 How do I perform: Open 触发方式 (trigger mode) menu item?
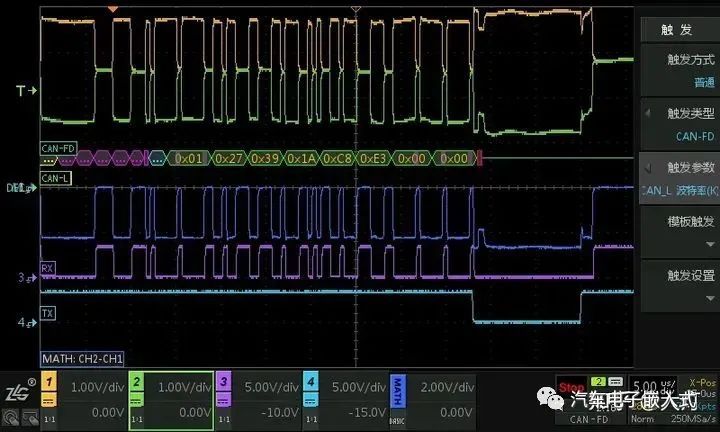[x=681, y=70]
